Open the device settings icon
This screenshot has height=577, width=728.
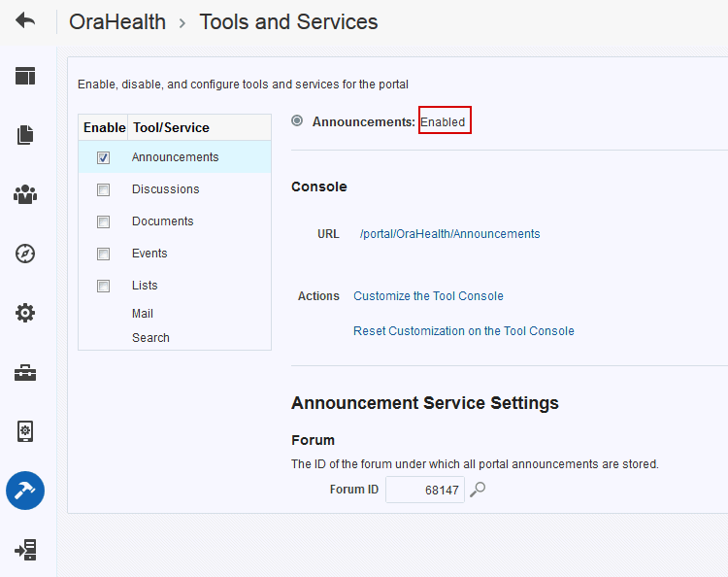point(25,431)
